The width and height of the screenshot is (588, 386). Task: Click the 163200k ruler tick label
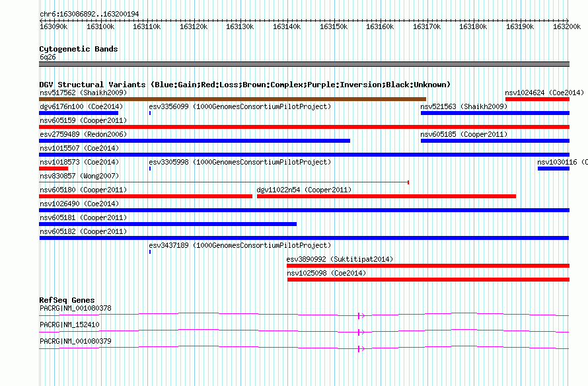(x=567, y=26)
